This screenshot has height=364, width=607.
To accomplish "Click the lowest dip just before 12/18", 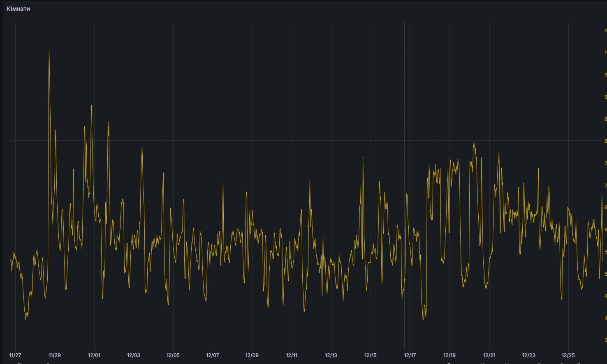I will [424, 318].
